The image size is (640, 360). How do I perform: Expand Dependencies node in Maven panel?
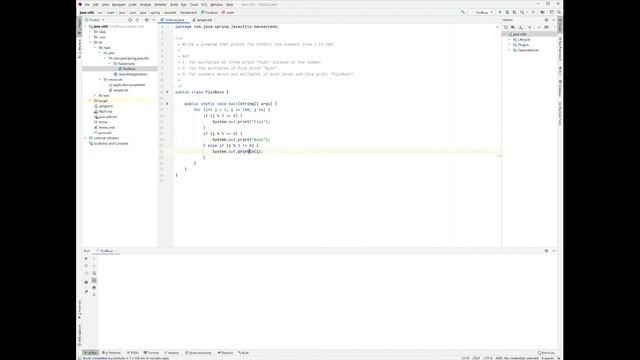510,50
